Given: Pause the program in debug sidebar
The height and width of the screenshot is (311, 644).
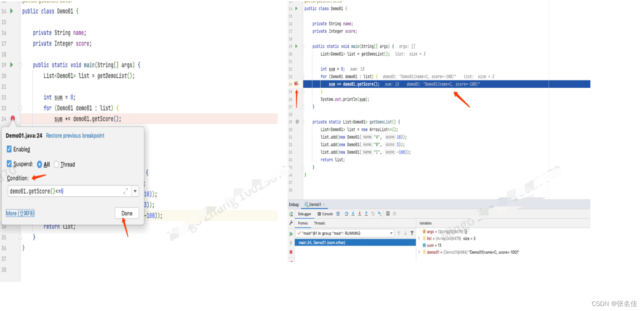Looking at the screenshot, I should 291,243.
